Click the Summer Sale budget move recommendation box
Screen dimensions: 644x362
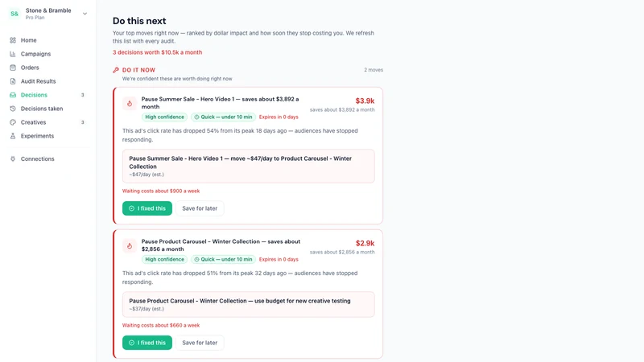(x=249, y=166)
